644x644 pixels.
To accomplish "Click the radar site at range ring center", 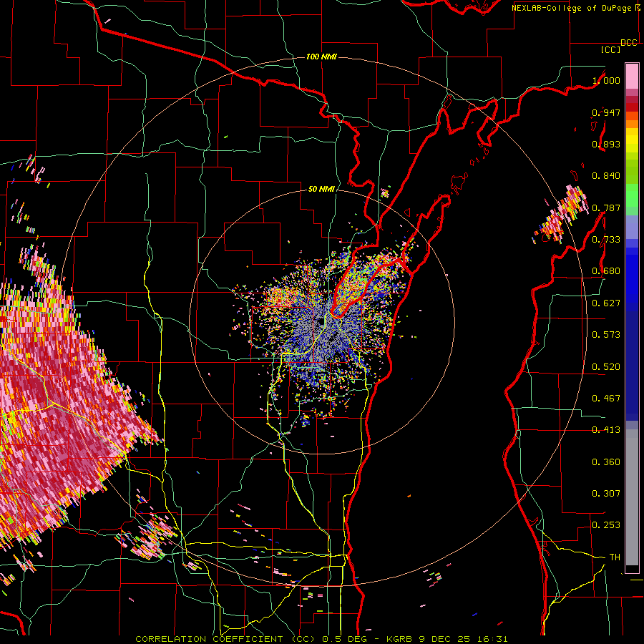I will [321, 321].
